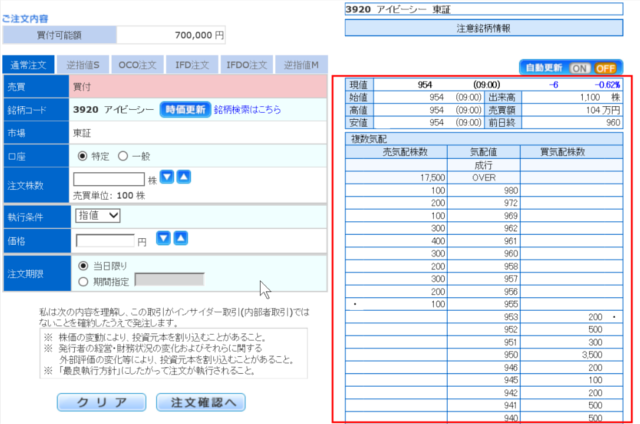
Task: Switch to the 通常注文 tab
Action: pos(28,65)
